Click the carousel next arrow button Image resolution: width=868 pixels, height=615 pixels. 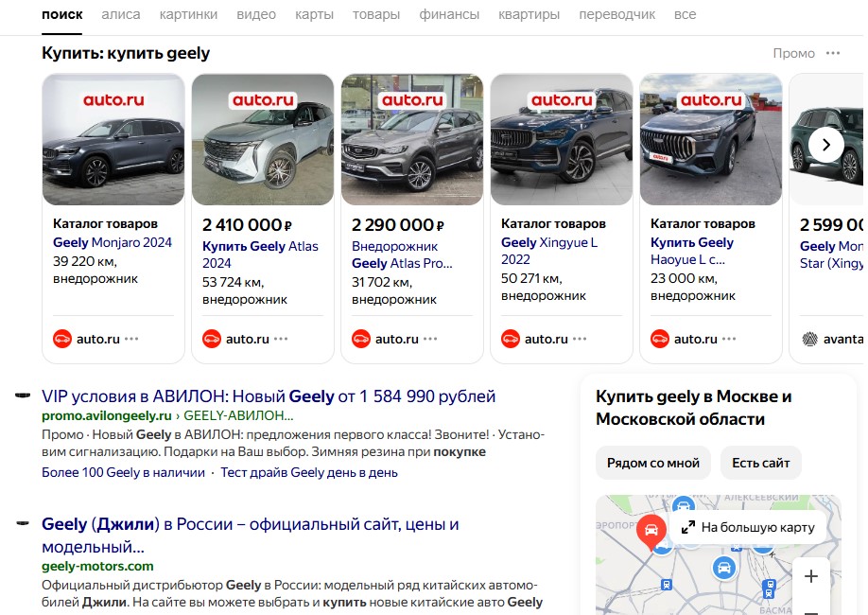[825, 145]
